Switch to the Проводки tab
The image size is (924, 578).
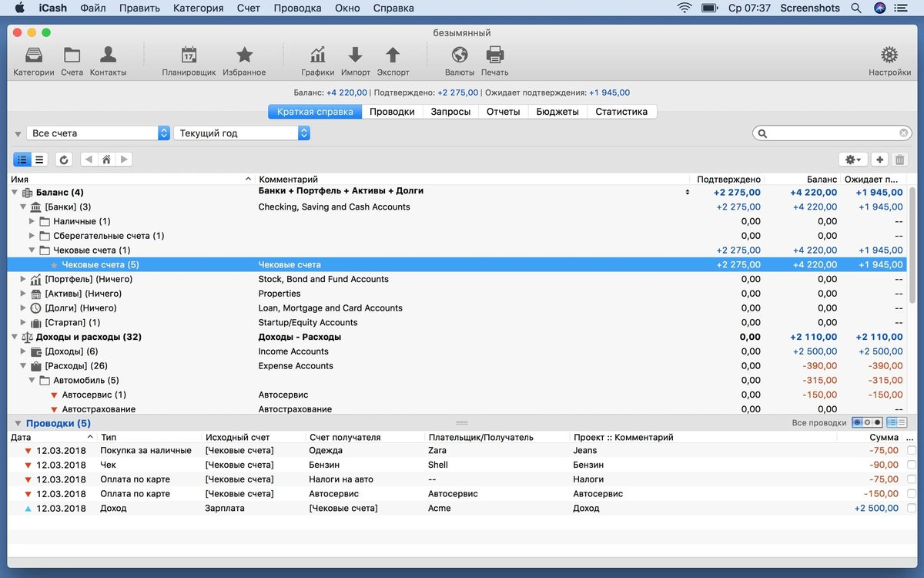pyautogui.click(x=394, y=111)
